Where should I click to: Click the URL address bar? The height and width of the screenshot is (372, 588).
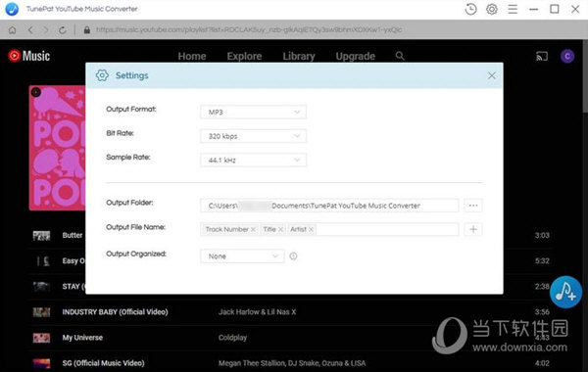coord(249,30)
